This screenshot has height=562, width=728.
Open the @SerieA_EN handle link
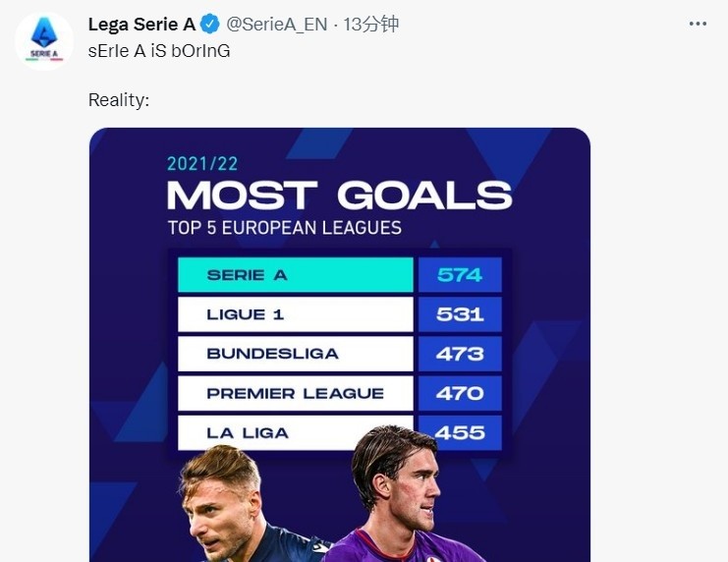coord(277,25)
